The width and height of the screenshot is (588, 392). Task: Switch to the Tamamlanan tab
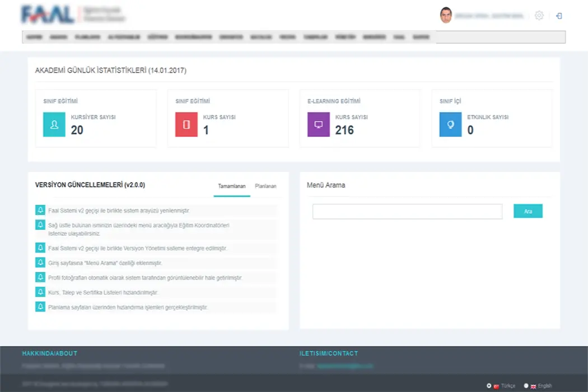tap(231, 186)
